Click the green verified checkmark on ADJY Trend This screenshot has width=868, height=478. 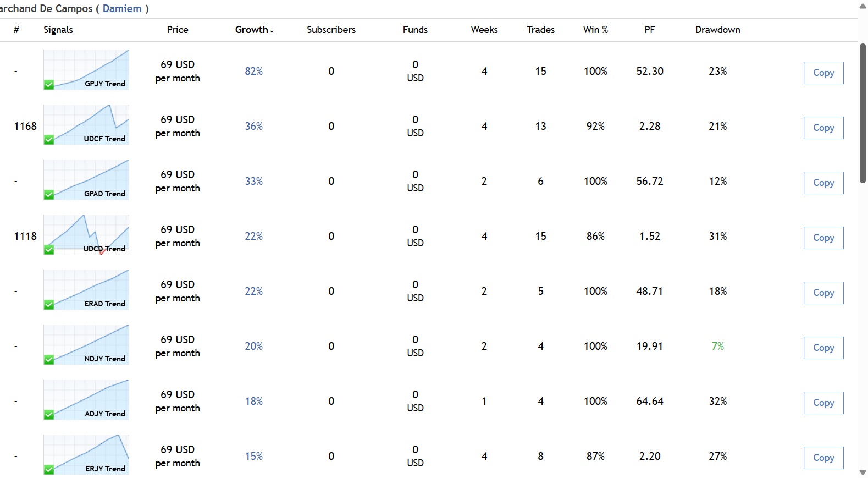coord(49,415)
